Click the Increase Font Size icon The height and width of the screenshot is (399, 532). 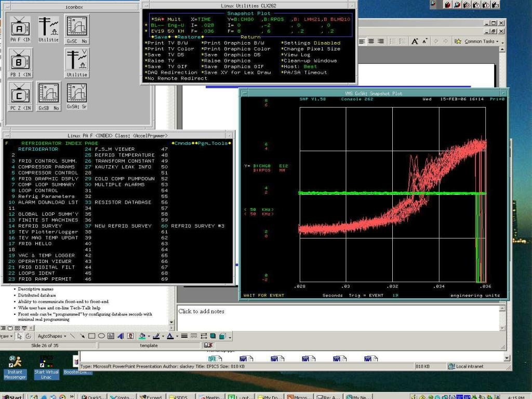tap(415, 42)
